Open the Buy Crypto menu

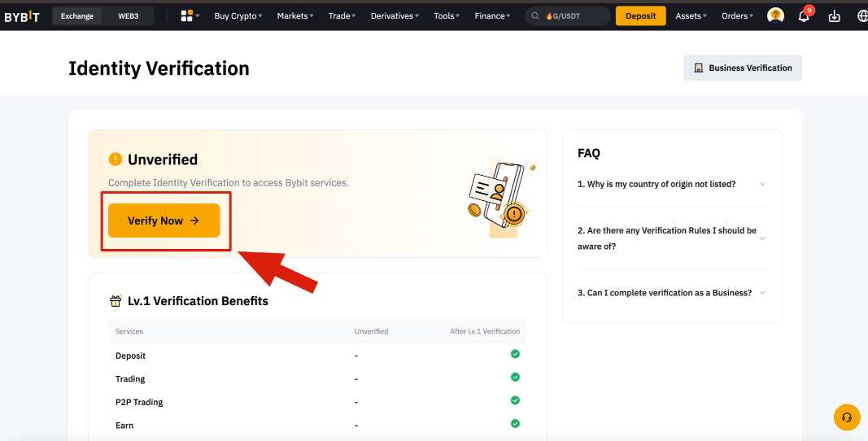pos(238,16)
